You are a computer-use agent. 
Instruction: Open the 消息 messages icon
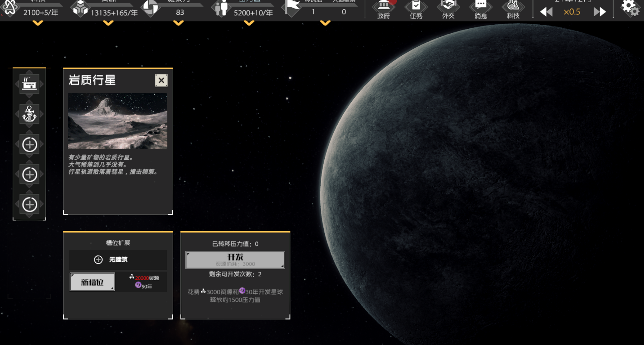(x=481, y=10)
